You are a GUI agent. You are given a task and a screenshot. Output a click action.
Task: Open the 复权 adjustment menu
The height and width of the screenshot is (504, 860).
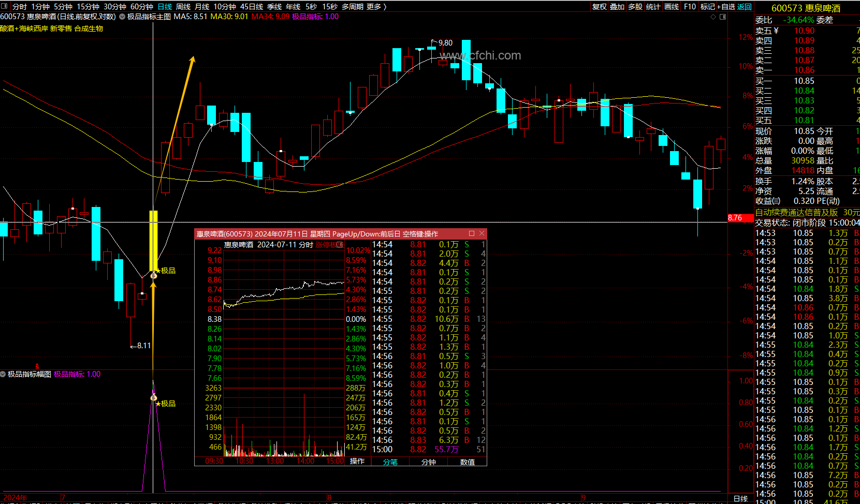tap(600, 7)
